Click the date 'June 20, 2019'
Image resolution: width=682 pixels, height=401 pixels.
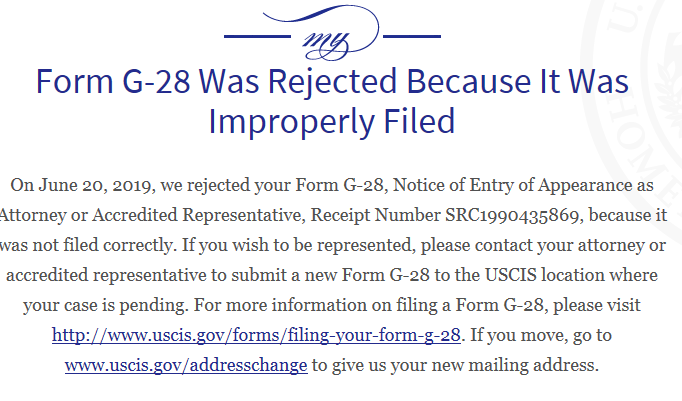click(x=95, y=185)
